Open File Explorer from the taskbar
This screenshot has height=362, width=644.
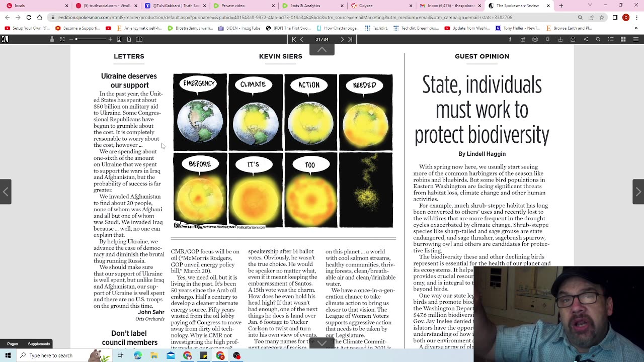pyautogui.click(x=154, y=355)
